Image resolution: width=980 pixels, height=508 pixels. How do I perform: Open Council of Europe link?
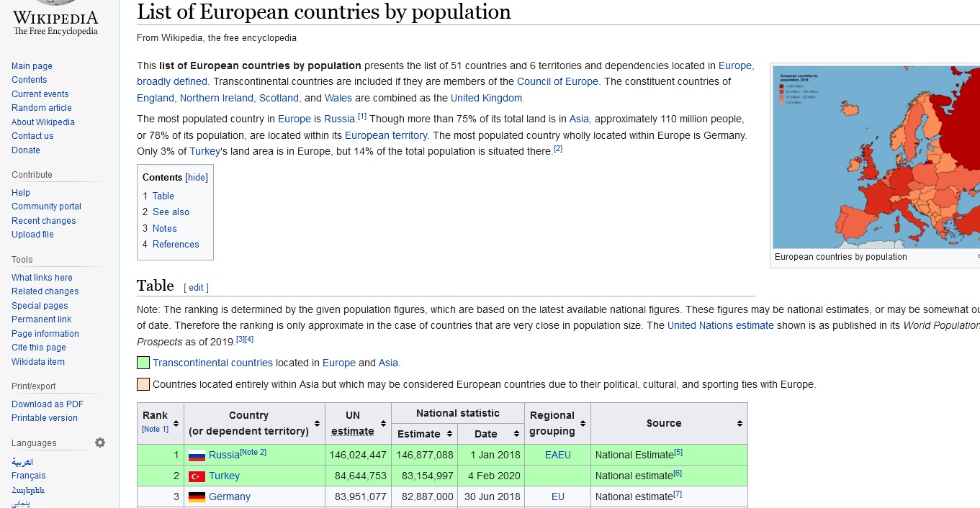(x=557, y=82)
